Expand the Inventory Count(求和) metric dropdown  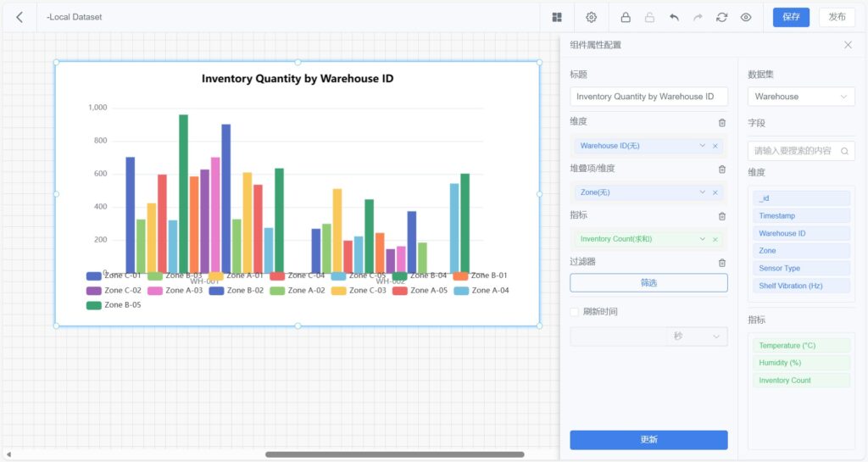click(x=702, y=239)
